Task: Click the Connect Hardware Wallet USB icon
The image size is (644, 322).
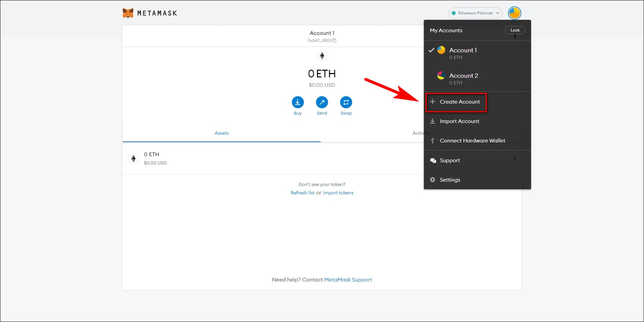Action: point(432,141)
